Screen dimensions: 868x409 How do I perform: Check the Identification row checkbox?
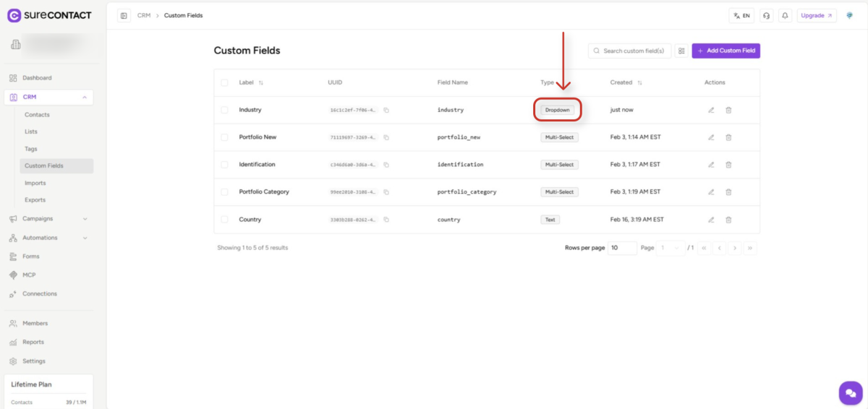(224, 165)
